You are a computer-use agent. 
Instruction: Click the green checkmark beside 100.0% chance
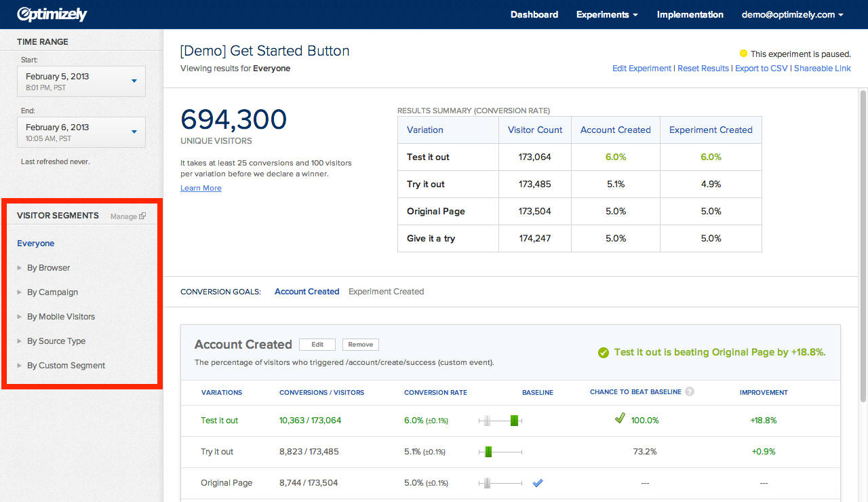619,419
